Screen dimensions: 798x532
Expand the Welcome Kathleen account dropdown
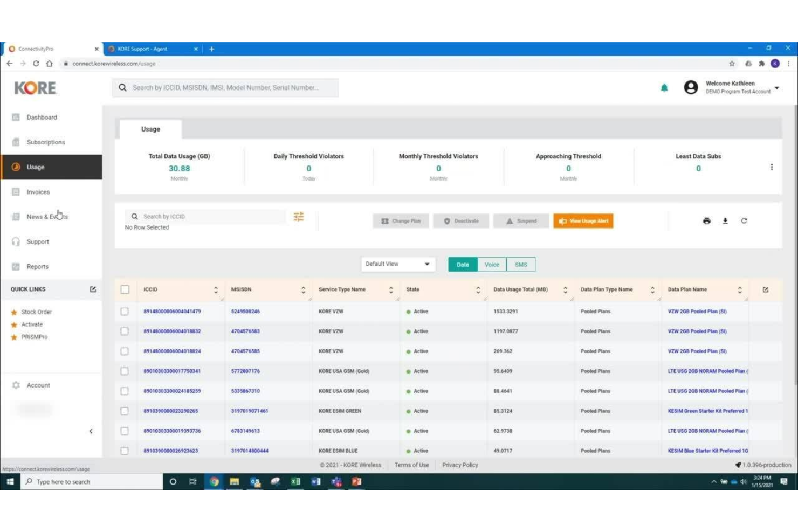tap(776, 87)
